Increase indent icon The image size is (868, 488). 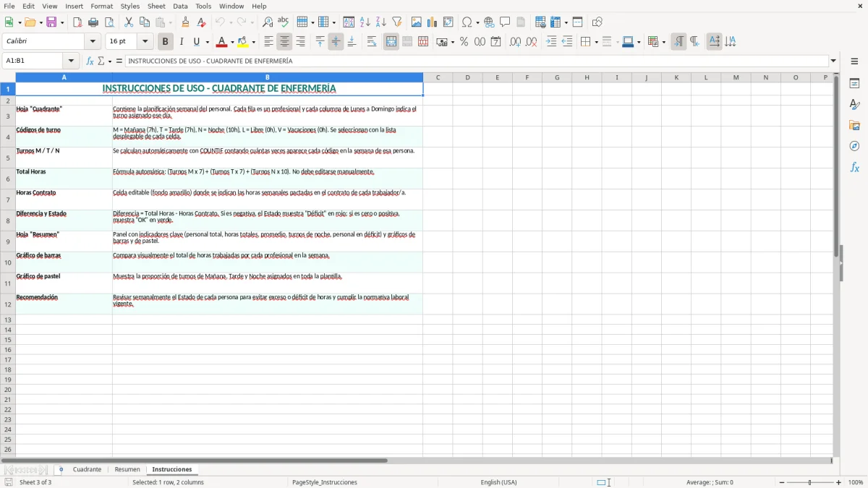[551, 42]
